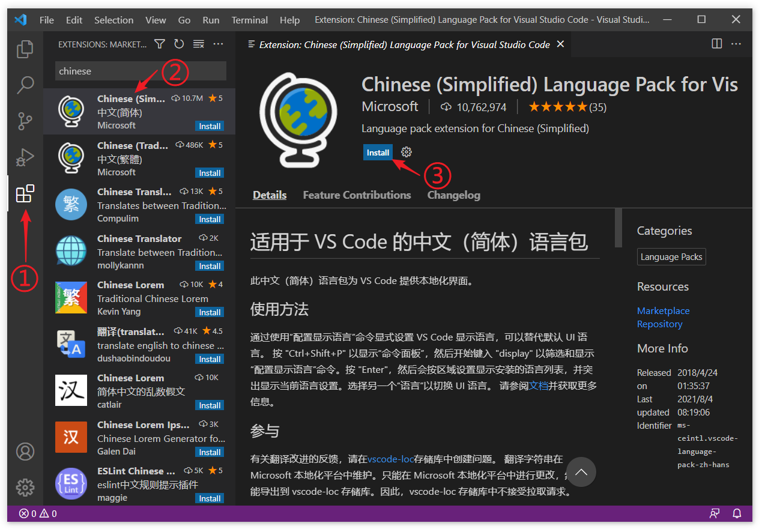Image resolution: width=762 pixels, height=532 pixels.
Task: Open the Terminal menu
Action: click(249, 20)
